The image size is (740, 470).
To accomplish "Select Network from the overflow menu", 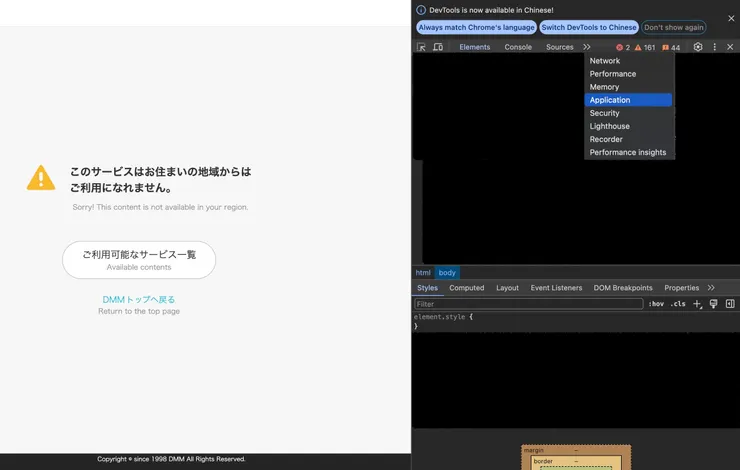I will pyautogui.click(x=628, y=61).
